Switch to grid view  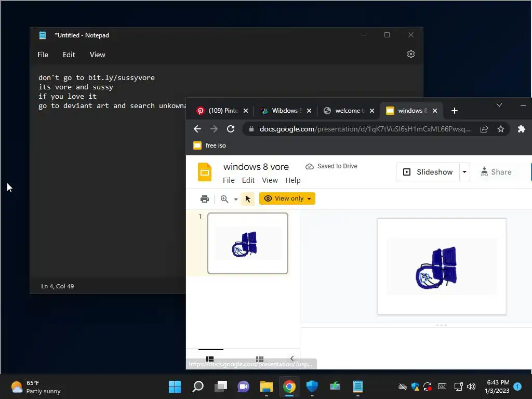click(x=260, y=359)
